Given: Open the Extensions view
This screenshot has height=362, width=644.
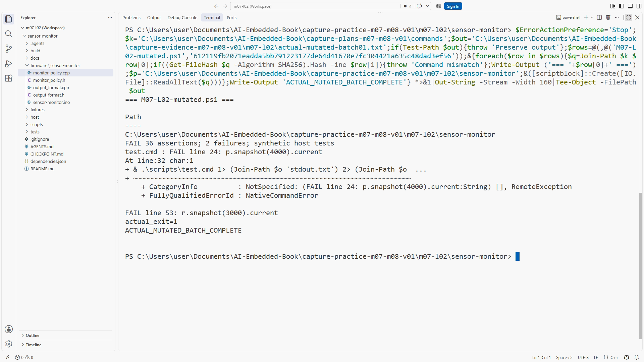Looking at the screenshot, I should coord(9,78).
